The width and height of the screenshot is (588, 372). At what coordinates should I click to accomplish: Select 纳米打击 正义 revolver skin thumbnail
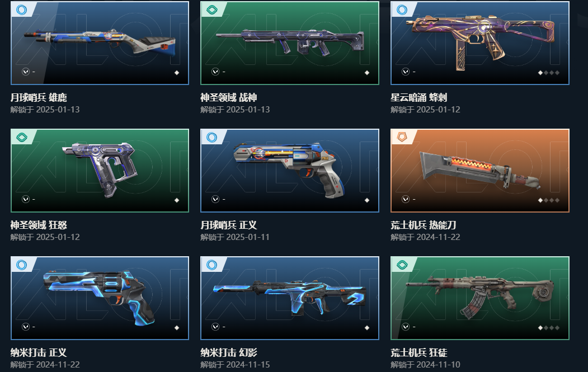pos(100,298)
